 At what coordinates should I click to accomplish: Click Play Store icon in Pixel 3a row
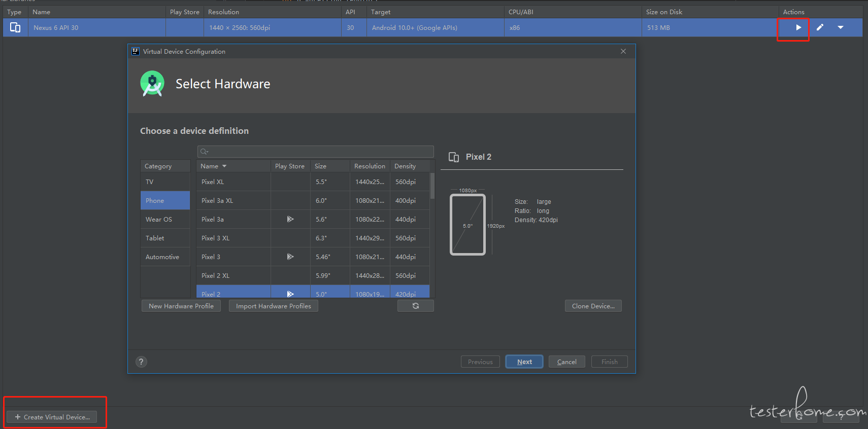(290, 219)
